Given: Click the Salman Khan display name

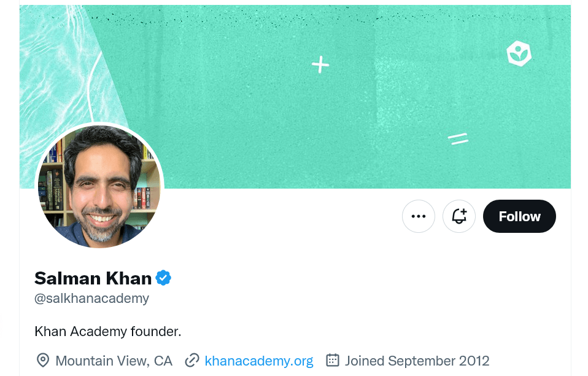Looking at the screenshot, I should coord(93,278).
